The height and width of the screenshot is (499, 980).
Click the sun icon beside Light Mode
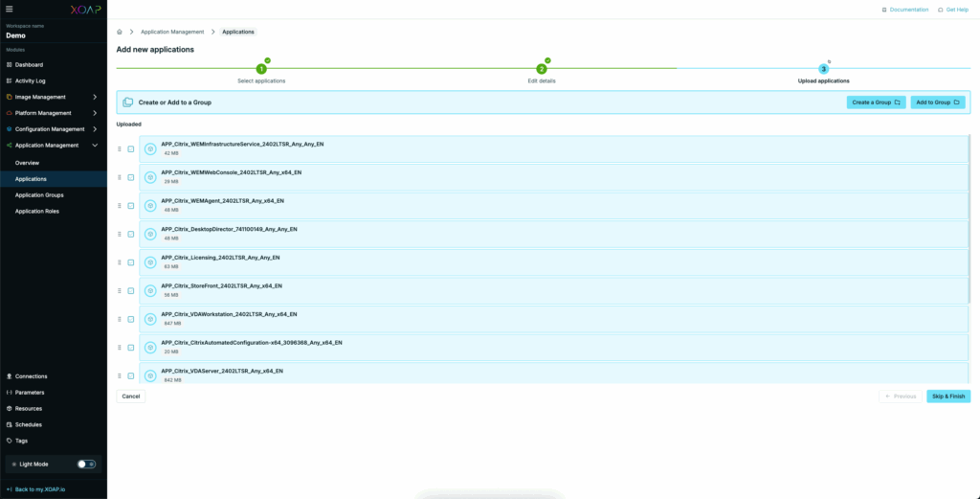click(x=14, y=465)
